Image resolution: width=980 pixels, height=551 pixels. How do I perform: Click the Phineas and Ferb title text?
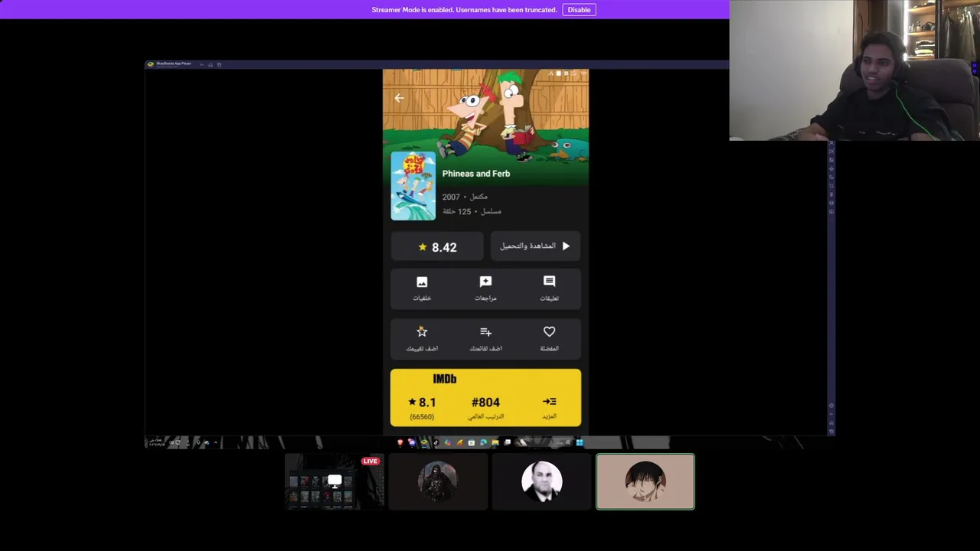coord(475,174)
